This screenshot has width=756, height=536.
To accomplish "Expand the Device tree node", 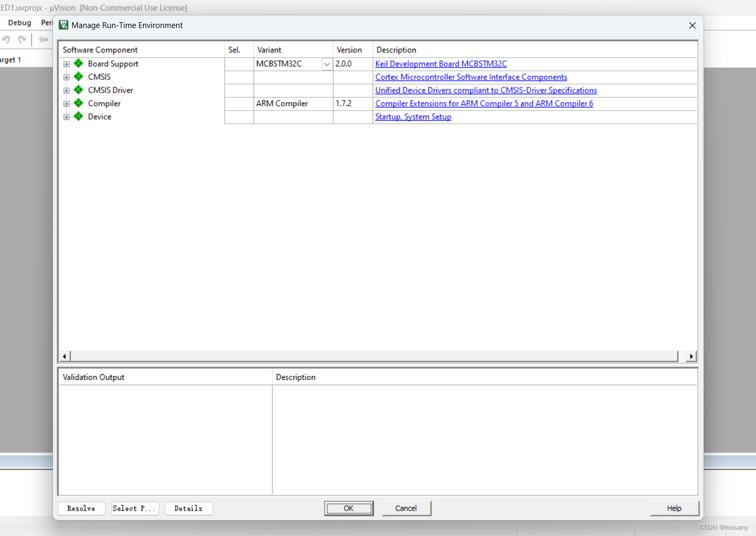I will pos(67,117).
